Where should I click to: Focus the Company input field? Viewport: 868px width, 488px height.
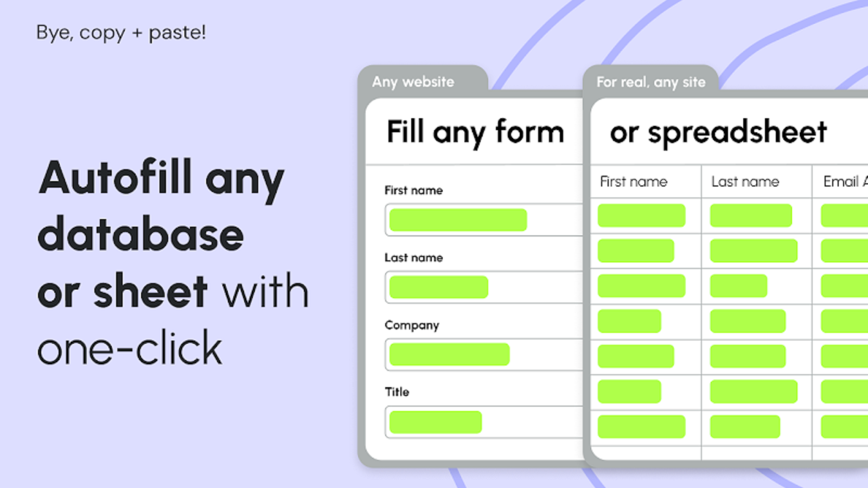[484, 355]
